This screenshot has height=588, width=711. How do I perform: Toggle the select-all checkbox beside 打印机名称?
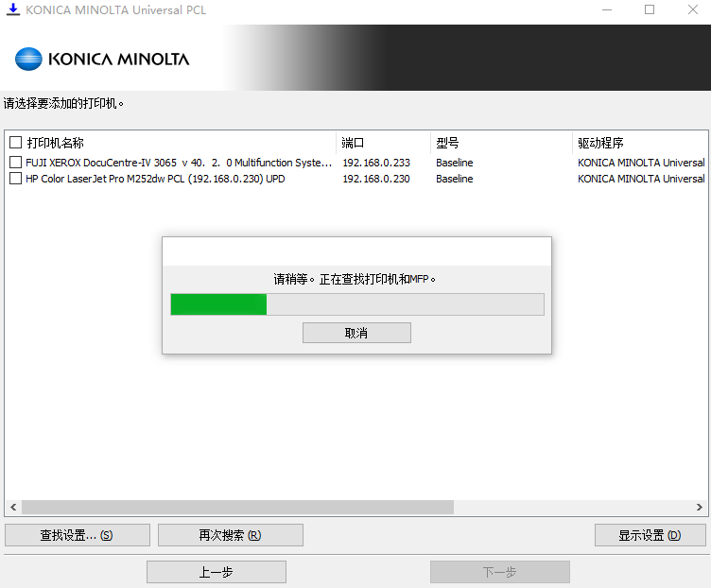coord(15,143)
